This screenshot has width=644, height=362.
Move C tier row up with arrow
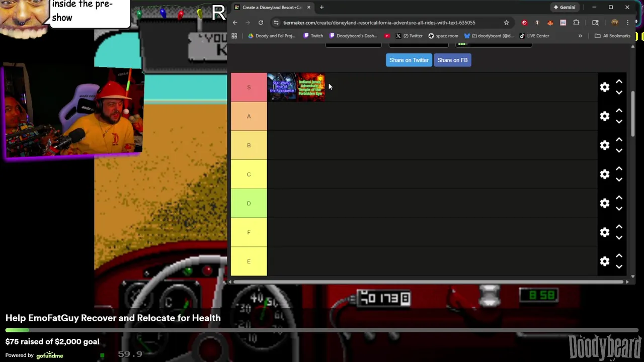[x=619, y=169]
